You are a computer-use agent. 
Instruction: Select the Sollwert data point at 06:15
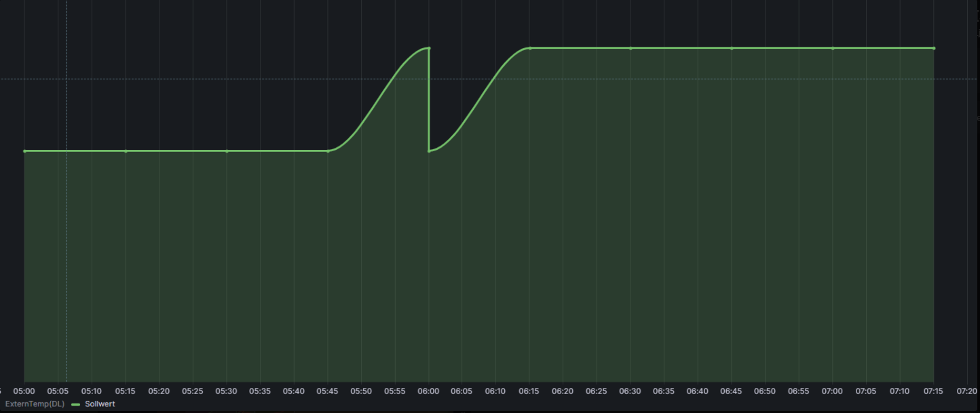click(x=530, y=48)
